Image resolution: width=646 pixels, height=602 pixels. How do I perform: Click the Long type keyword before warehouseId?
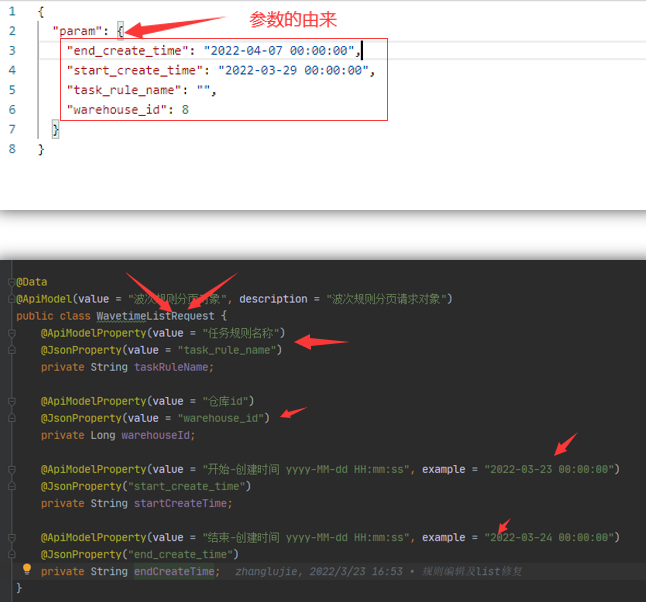pyautogui.click(x=103, y=435)
